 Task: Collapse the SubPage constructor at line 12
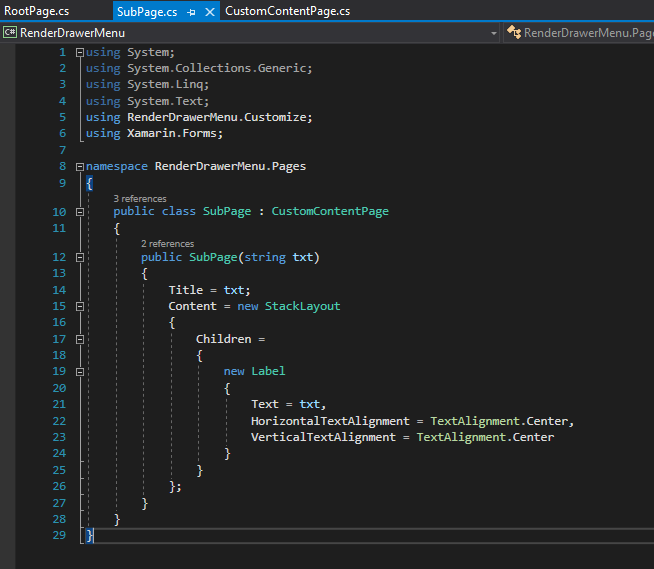coord(80,257)
